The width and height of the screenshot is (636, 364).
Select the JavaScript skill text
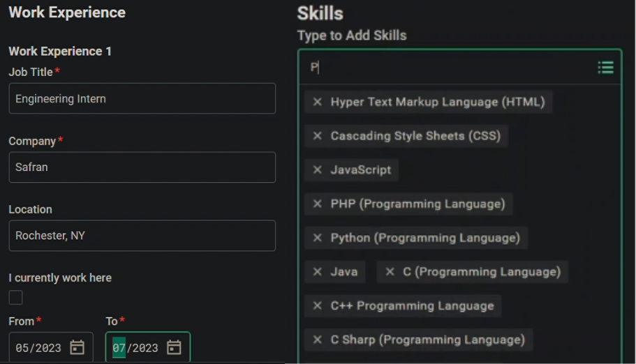[x=361, y=170]
